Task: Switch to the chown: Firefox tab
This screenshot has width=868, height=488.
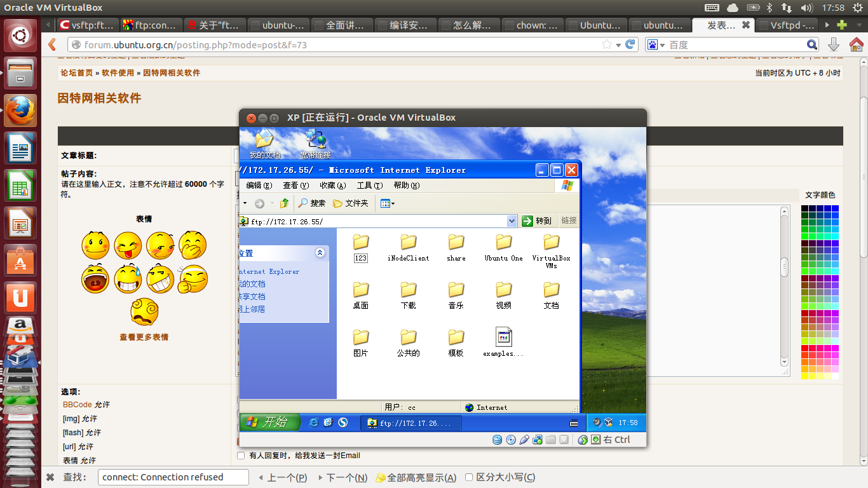Action: click(532, 25)
